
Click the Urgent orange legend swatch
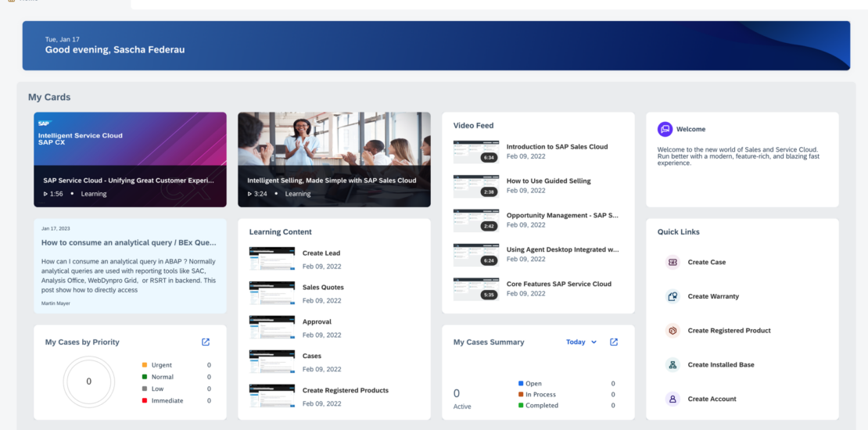[x=145, y=365]
